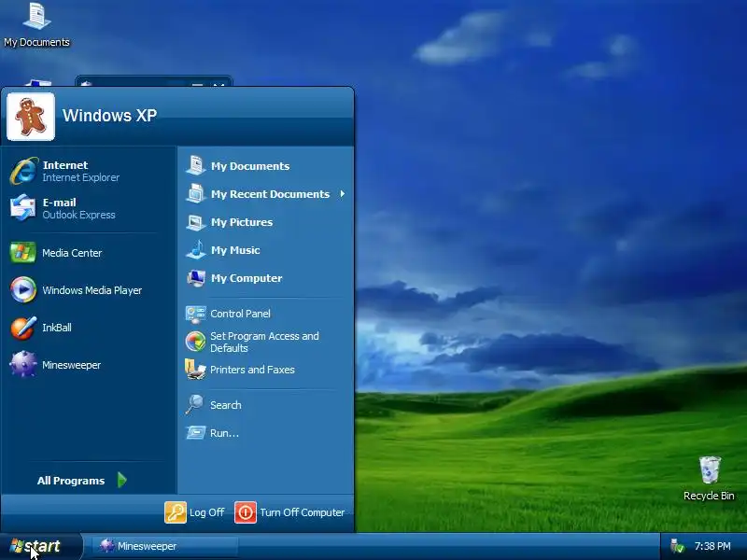Open the My Computer icon

[196, 277]
